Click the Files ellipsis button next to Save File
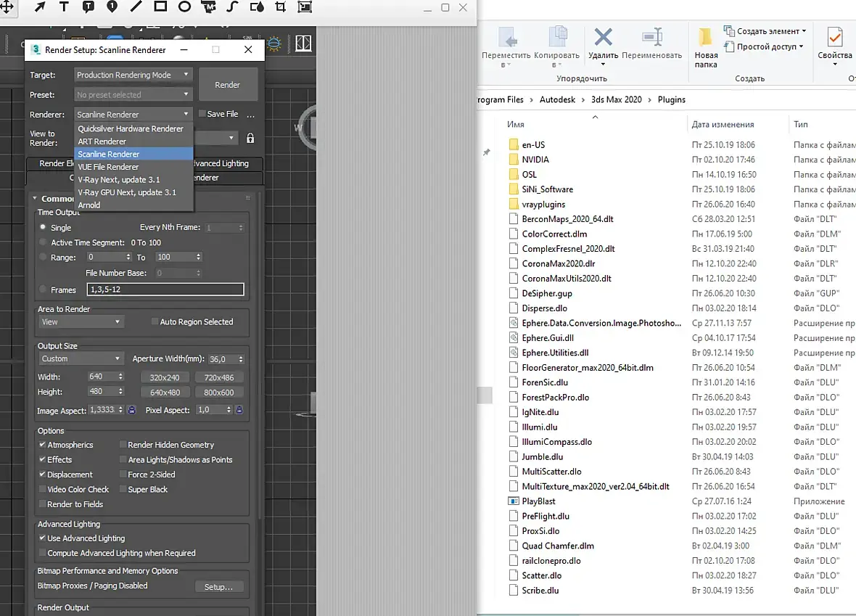The width and height of the screenshot is (856, 616). point(250,115)
